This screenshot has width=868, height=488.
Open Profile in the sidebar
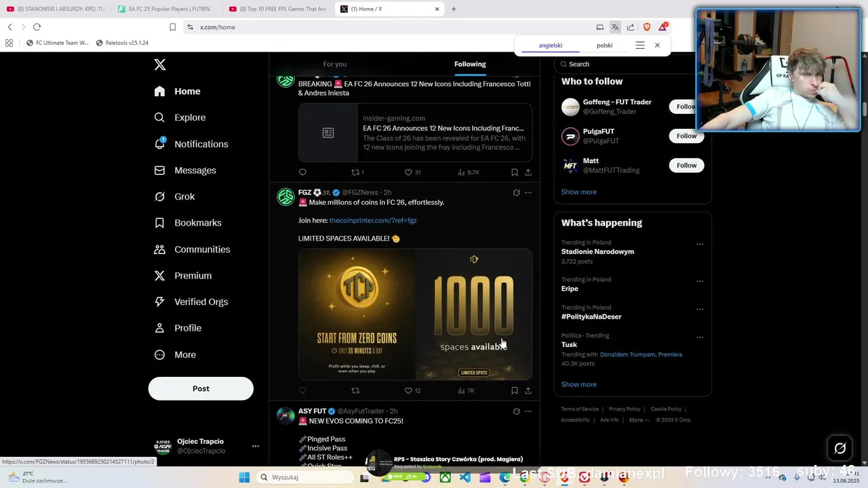[x=177, y=328]
